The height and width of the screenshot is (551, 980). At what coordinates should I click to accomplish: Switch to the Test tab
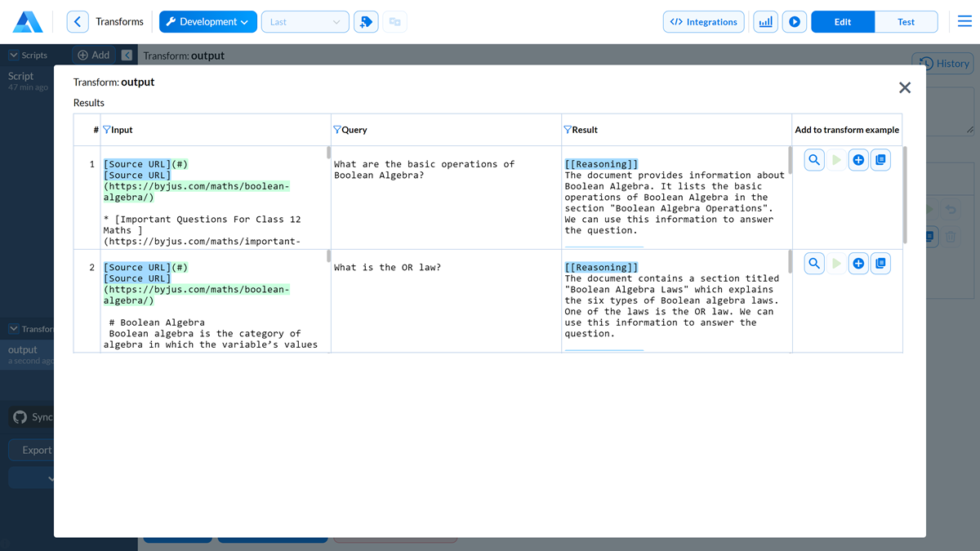(906, 21)
